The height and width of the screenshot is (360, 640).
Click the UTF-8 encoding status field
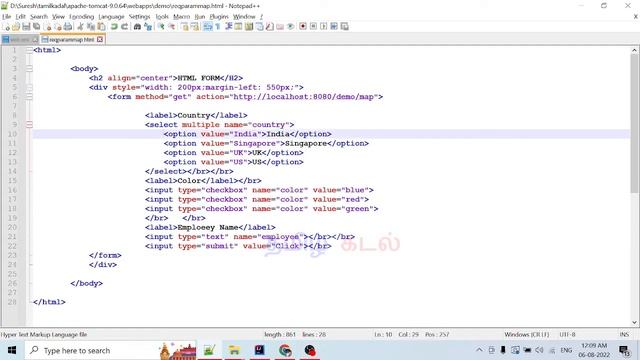coord(567,335)
